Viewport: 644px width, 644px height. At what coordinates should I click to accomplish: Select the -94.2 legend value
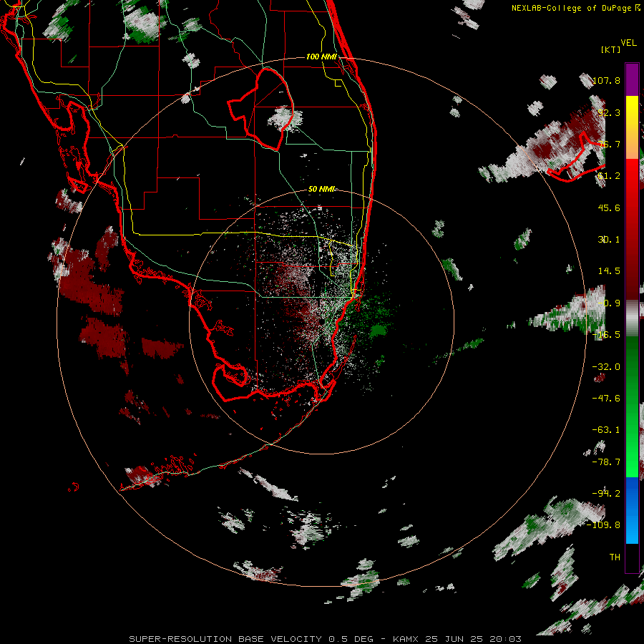pyautogui.click(x=606, y=494)
